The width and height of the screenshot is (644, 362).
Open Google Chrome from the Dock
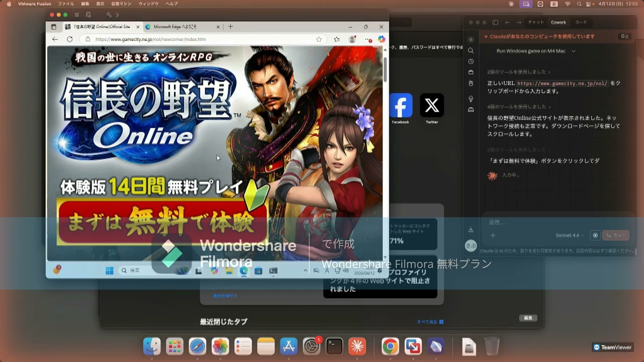pyautogui.click(x=390, y=346)
